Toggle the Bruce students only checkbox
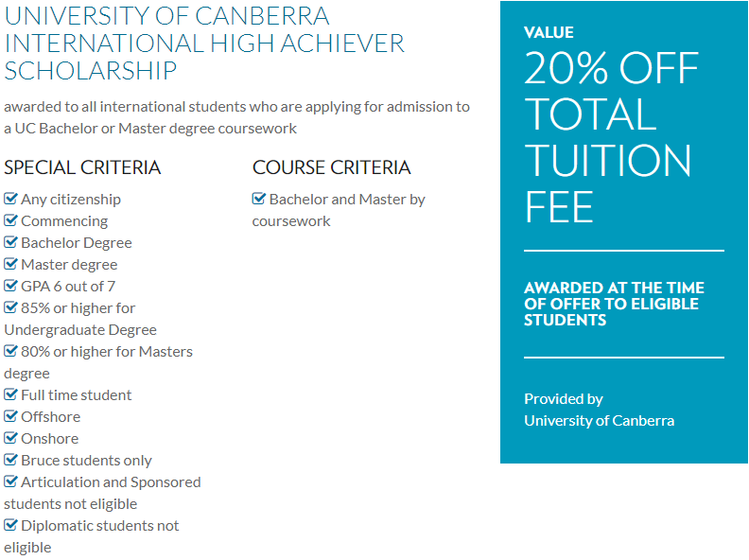Image resolution: width=749 pixels, height=560 pixels. [10, 460]
